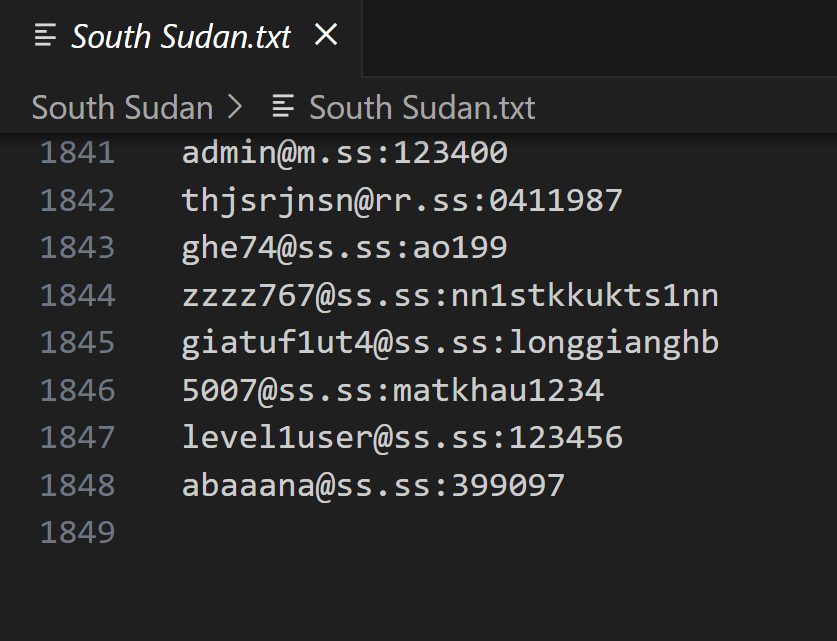Click the empty tab bar area beside the tab
The height and width of the screenshot is (641, 837).
tap(598, 37)
